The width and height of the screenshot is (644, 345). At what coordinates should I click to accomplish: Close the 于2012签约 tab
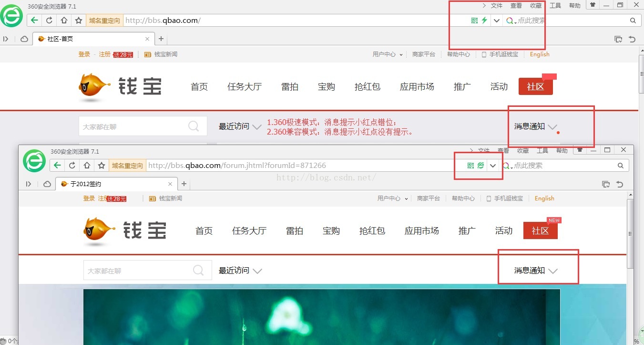tap(171, 184)
